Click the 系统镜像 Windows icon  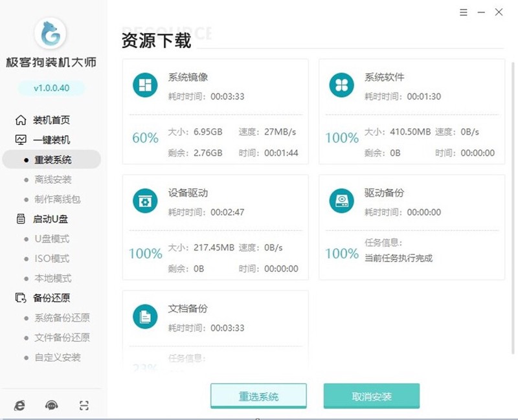pos(145,85)
